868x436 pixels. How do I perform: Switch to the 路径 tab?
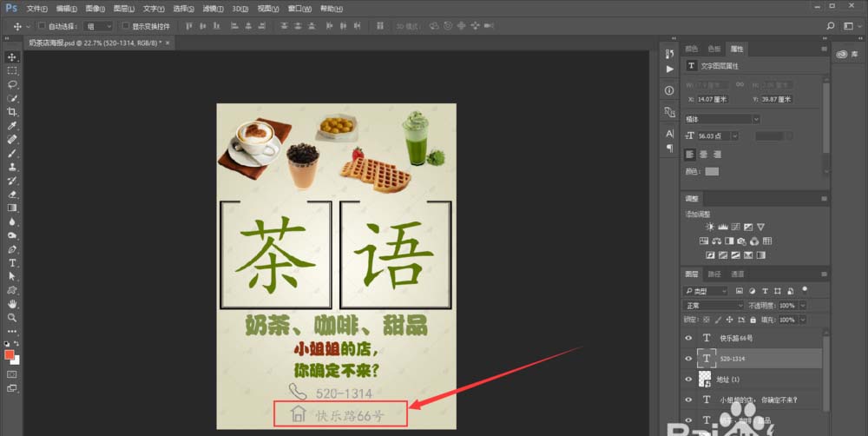[x=714, y=274]
